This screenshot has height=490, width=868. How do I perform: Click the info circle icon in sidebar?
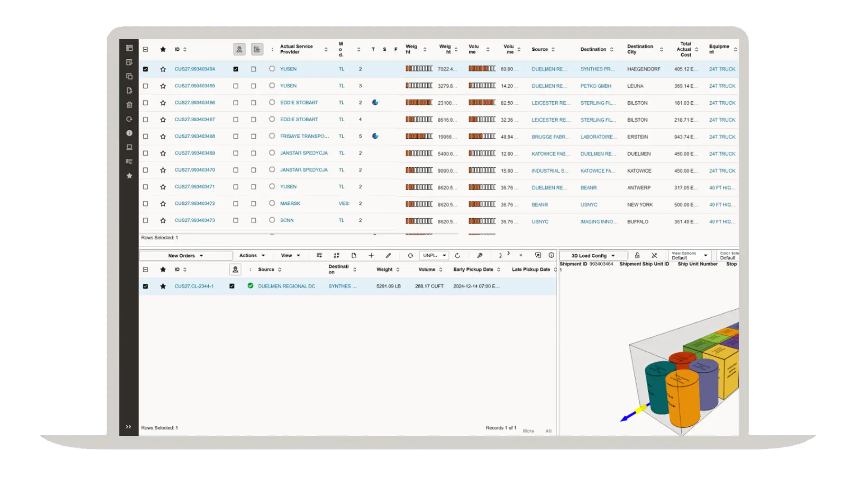[x=129, y=133]
